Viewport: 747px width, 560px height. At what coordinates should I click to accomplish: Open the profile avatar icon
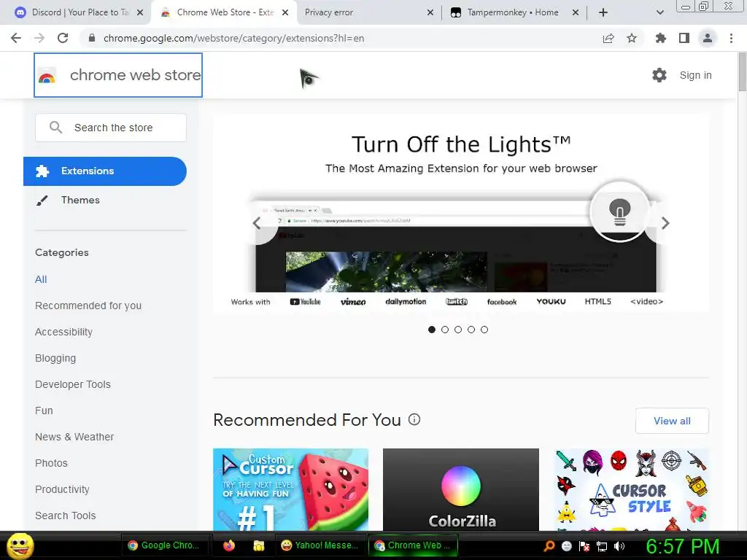(x=708, y=38)
